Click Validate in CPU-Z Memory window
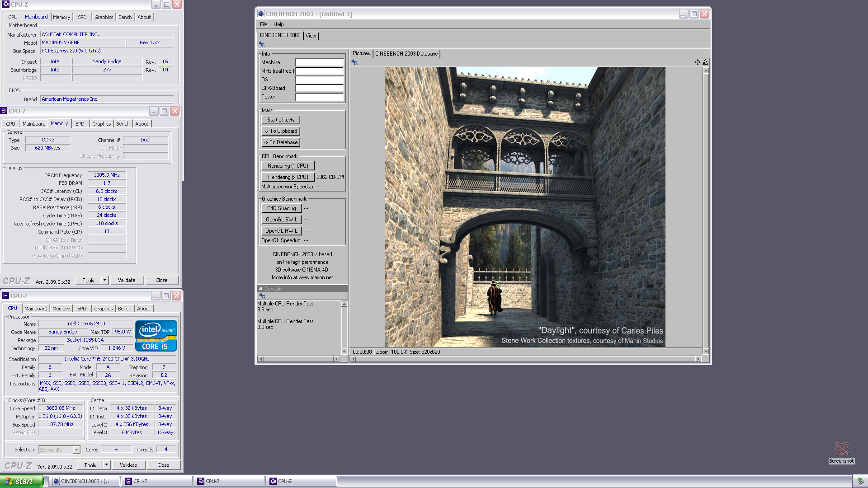This screenshot has width=868, height=488. coord(127,280)
